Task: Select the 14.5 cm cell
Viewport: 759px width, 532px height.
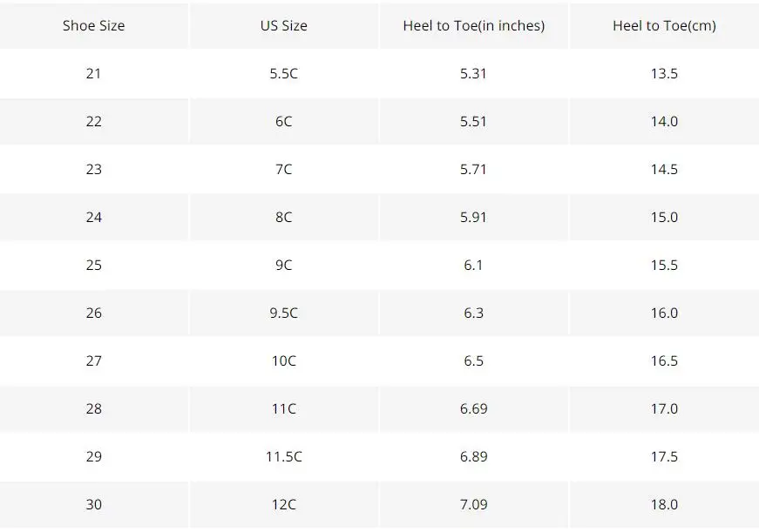Action: pos(664,169)
